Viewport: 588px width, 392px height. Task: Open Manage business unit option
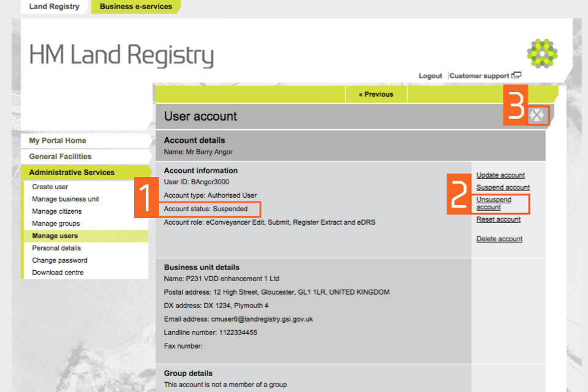(66, 199)
